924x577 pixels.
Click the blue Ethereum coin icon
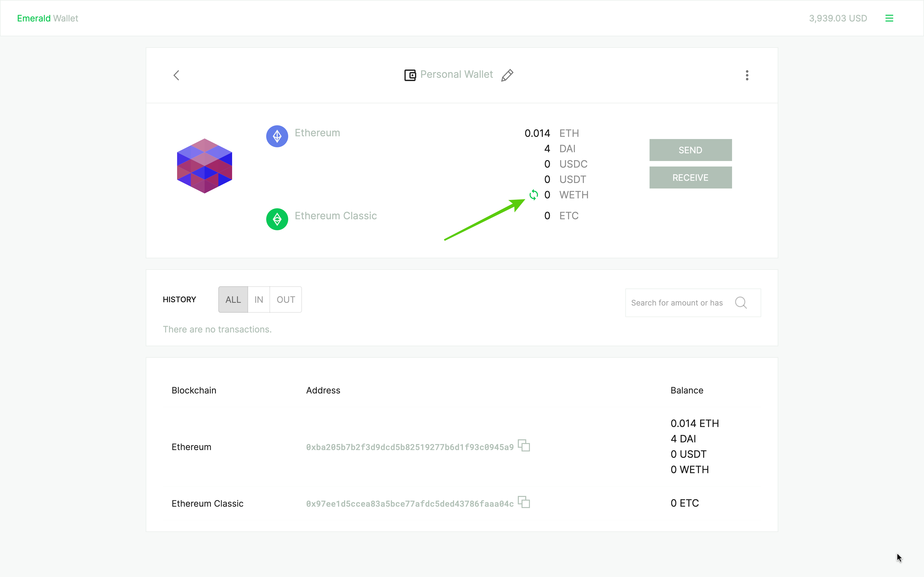[x=277, y=136]
